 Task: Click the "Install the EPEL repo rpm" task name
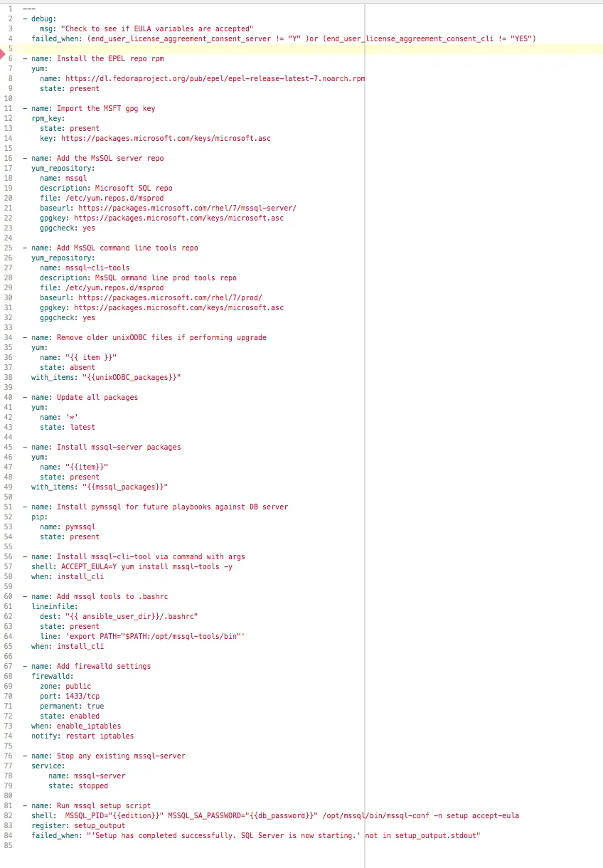click(110, 58)
